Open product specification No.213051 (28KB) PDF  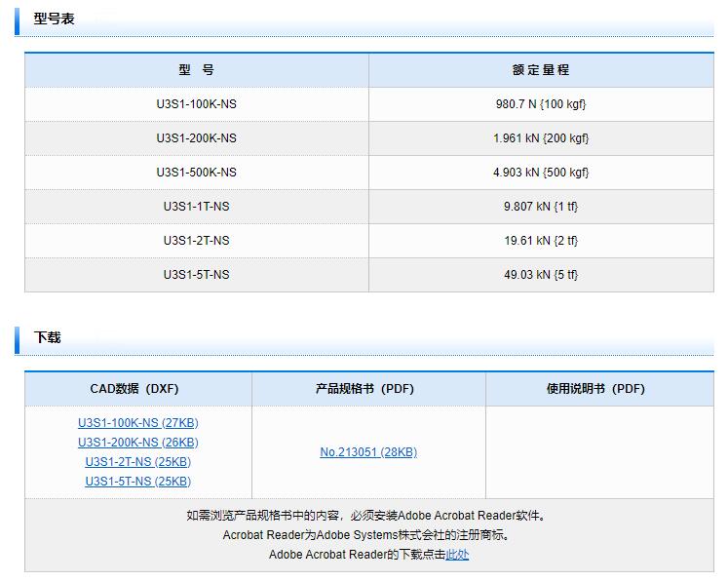pos(368,452)
